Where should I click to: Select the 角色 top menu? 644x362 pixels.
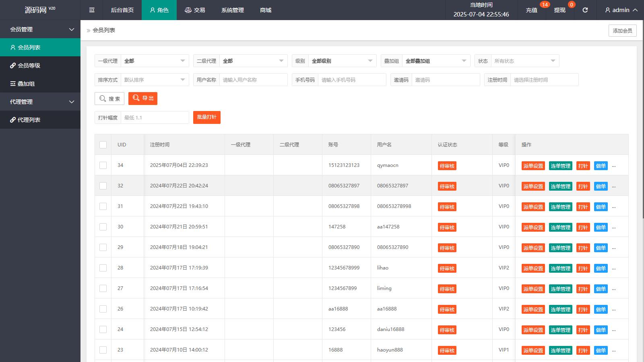pyautogui.click(x=159, y=10)
